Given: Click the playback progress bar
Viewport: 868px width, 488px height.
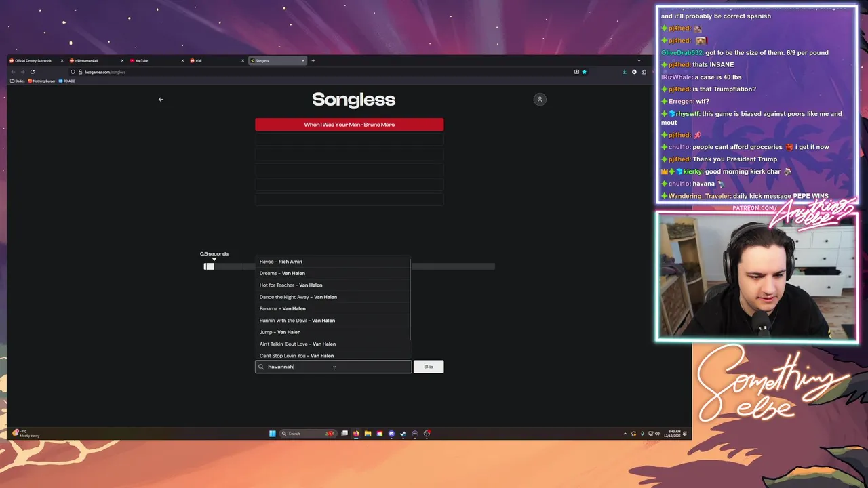Looking at the screenshot, I should [x=349, y=266].
